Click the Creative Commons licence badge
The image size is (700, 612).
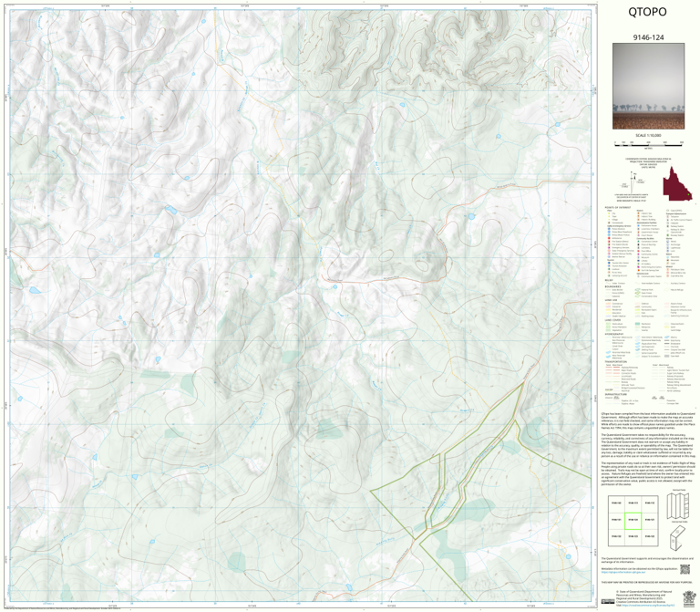click(608, 602)
